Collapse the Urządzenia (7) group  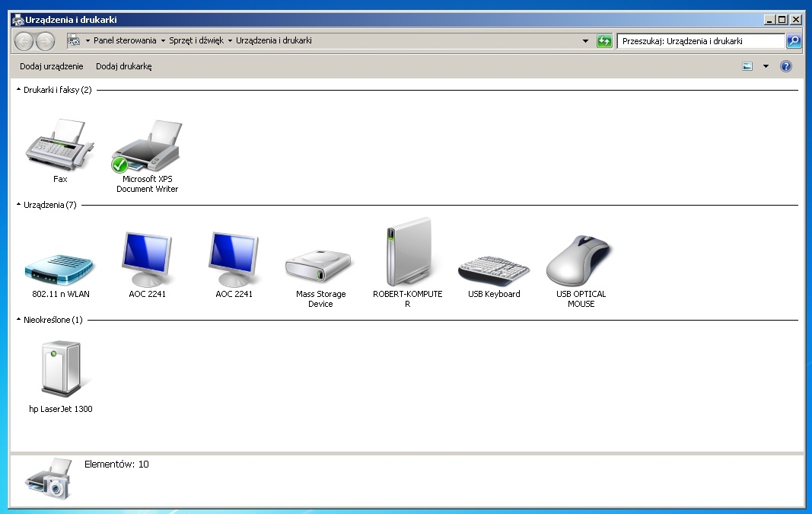18,205
